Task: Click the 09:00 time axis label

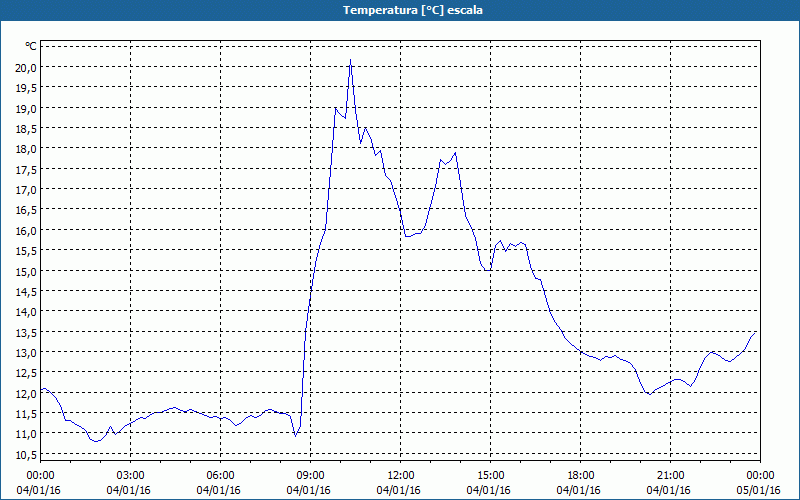Action: point(310,476)
